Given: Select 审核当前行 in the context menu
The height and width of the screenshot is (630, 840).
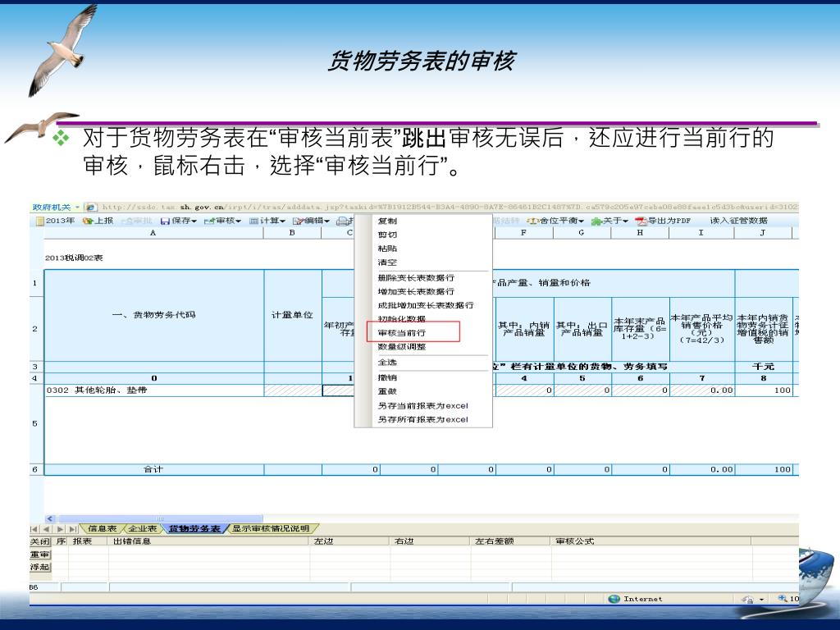Looking at the screenshot, I should tap(401, 333).
